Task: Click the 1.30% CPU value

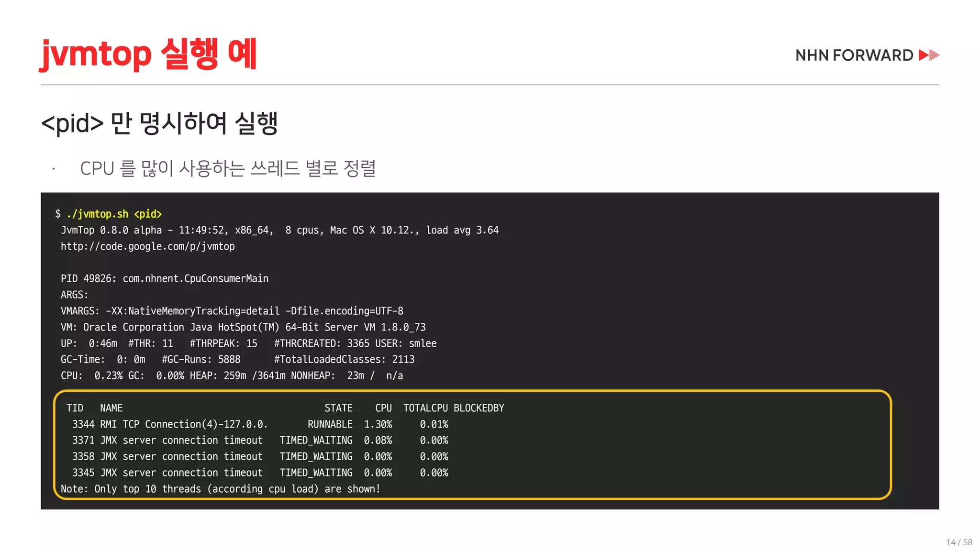Action: click(378, 424)
